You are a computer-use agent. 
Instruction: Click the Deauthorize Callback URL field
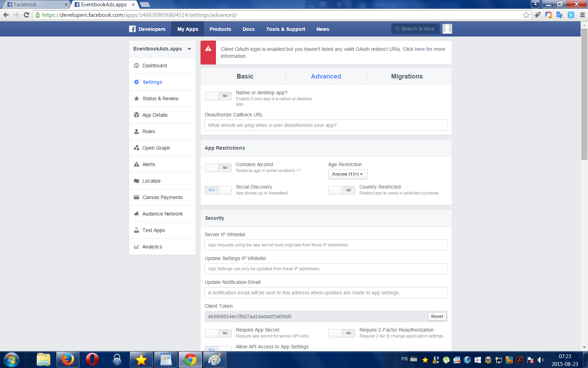pos(326,125)
